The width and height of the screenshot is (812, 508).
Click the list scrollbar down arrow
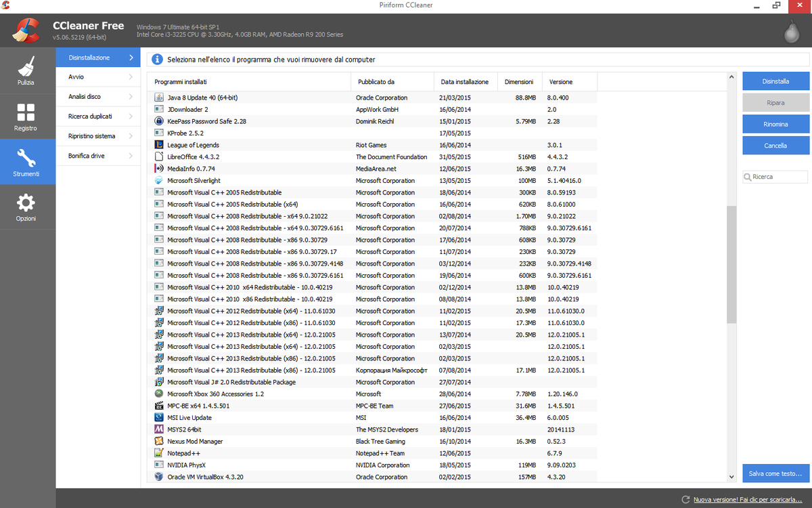pyautogui.click(x=731, y=478)
